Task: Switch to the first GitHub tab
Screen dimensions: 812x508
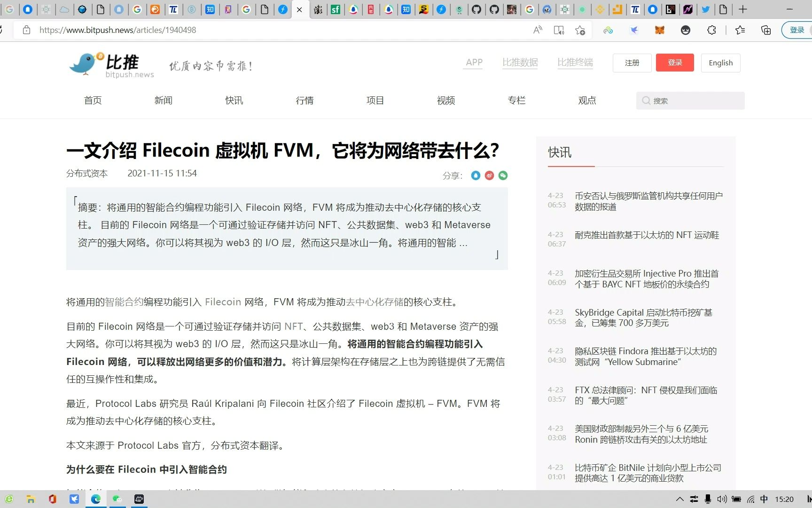Action: point(476,9)
